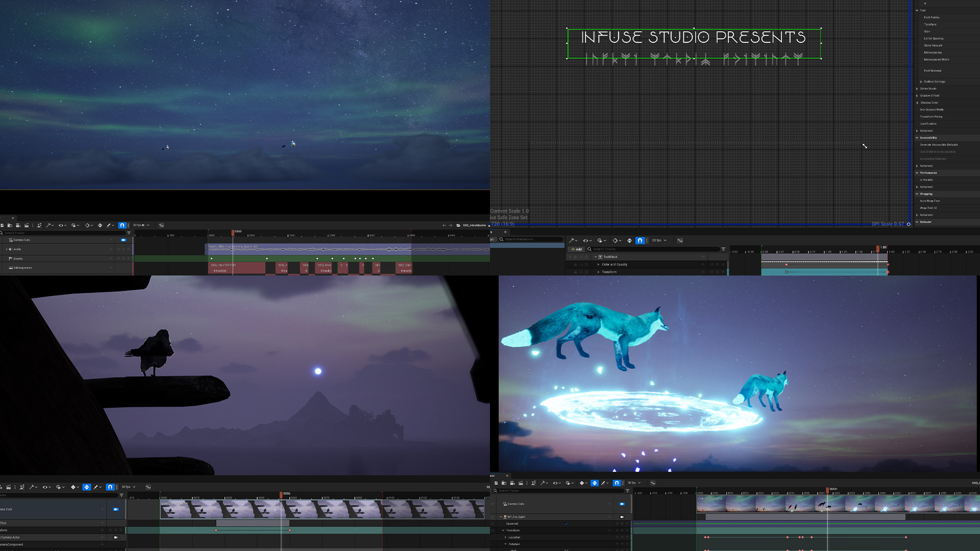The image size is (980, 551).
Task: Click render movie clapperboard in fox sequencer
Action: (x=521, y=483)
